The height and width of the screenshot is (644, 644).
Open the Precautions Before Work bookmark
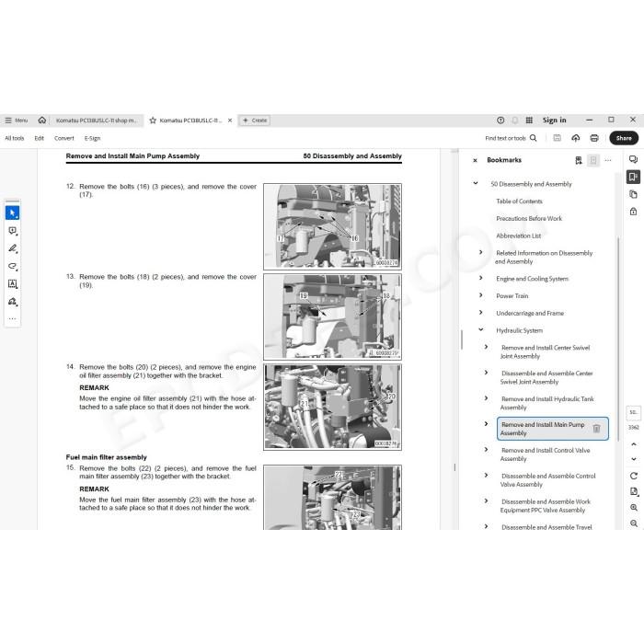(x=529, y=219)
